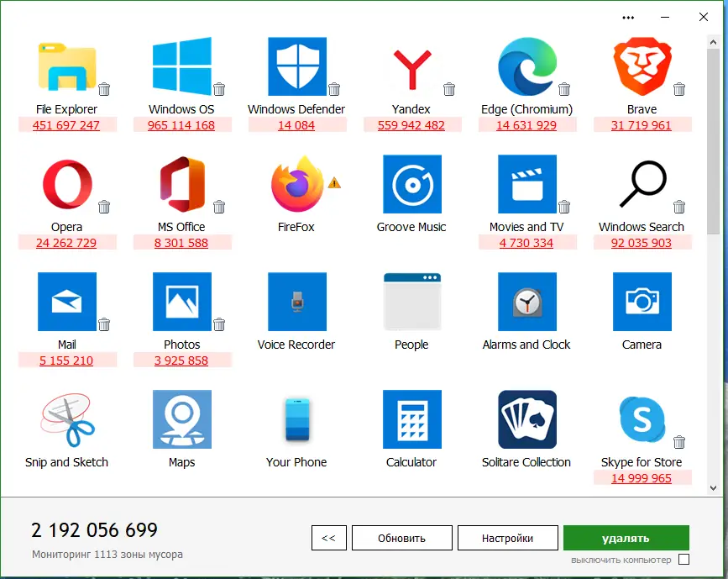This screenshot has height=579, width=728.
Task: Open Opera size link 24 262 729
Action: click(66, 243)
